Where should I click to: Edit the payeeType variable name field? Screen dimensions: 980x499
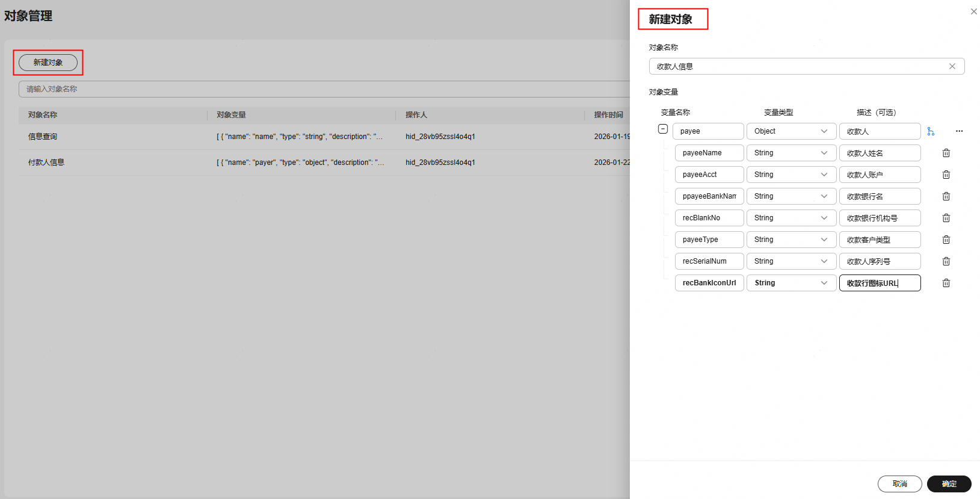(709, 240)
